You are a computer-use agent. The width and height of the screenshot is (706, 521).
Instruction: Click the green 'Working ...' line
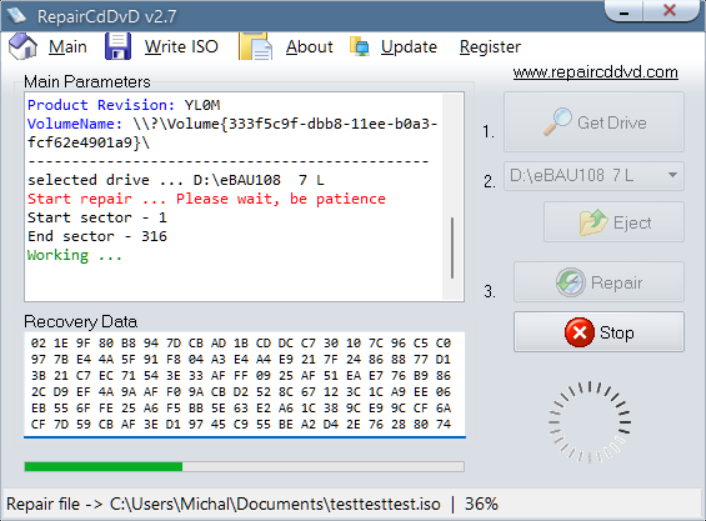point(75,255)
